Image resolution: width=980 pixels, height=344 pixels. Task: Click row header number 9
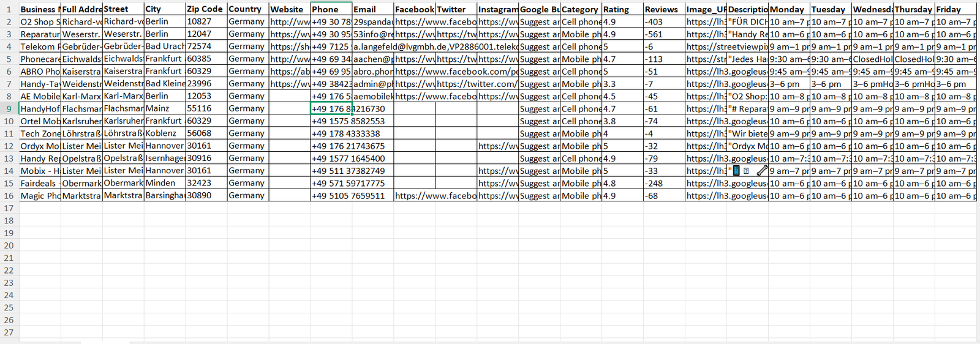pos(9,108)
